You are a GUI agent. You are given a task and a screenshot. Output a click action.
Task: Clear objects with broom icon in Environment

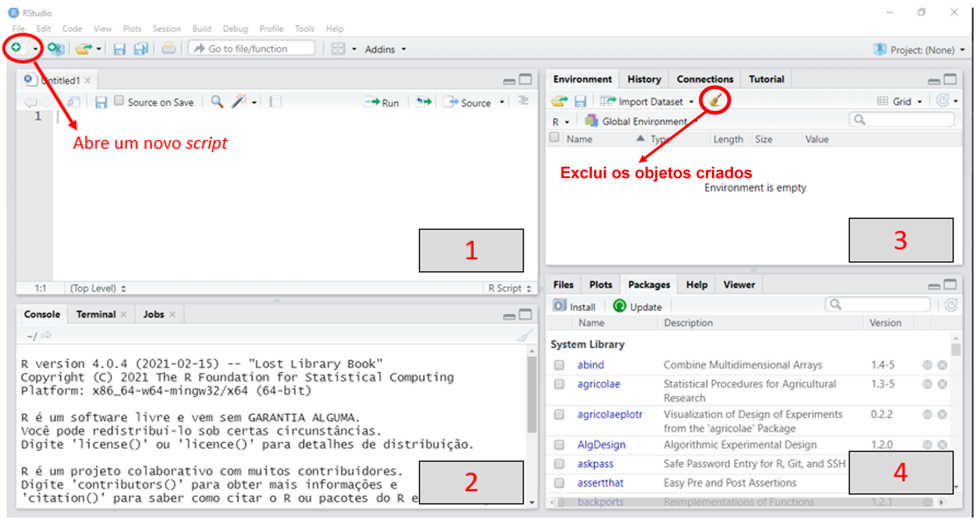point(715,100)
